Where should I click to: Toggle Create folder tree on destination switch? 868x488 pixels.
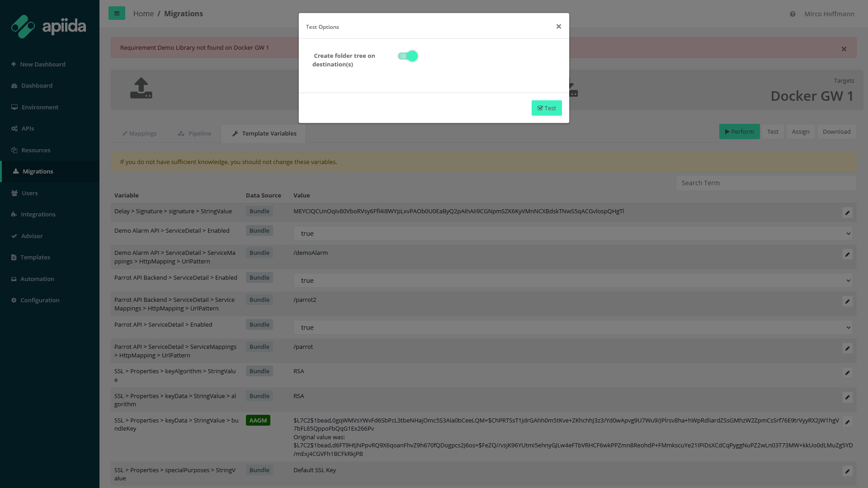point(408,56)
